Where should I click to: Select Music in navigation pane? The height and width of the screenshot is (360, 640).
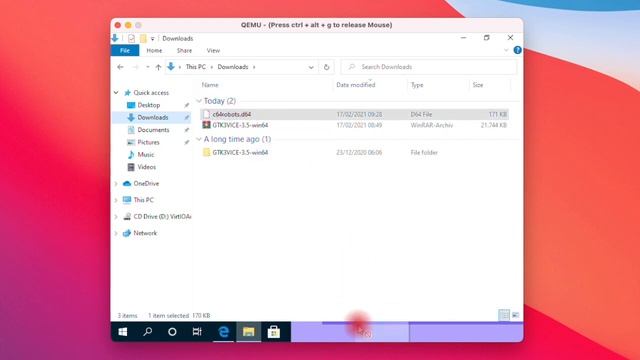coord(146,155)
